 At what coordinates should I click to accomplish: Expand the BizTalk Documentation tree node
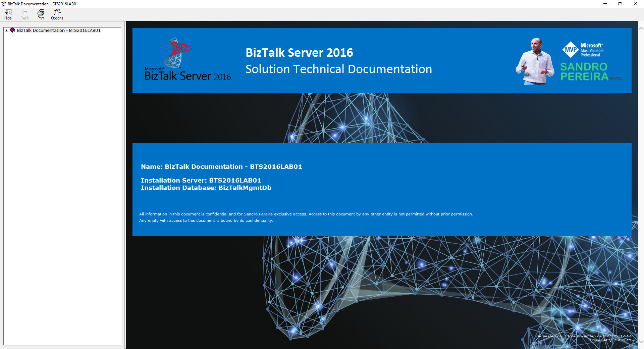click(x=6, y=30)
